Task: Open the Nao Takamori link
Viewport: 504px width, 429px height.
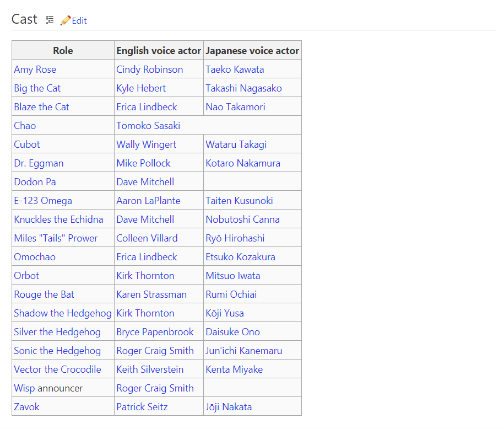Action: point(235,107)
